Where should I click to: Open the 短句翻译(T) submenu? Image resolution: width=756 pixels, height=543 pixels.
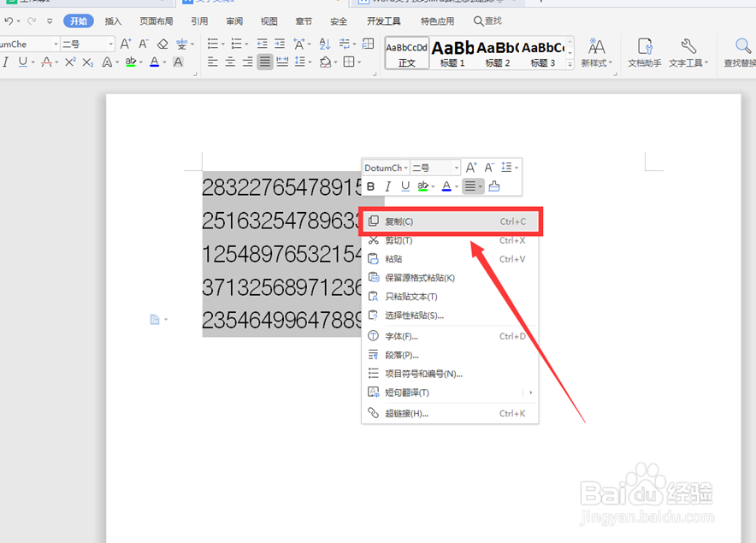click(x=451, y=392)
